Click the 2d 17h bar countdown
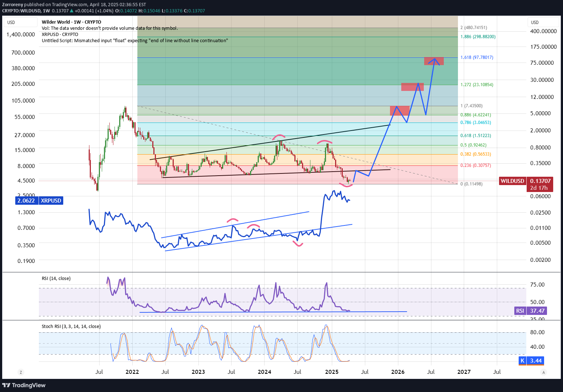 tap(539, 188)
